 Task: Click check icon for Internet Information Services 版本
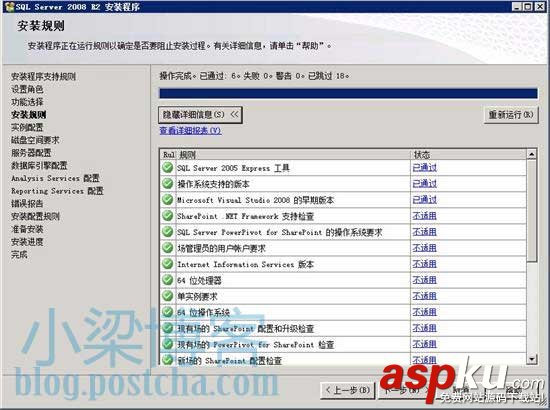tap(168, 263)
